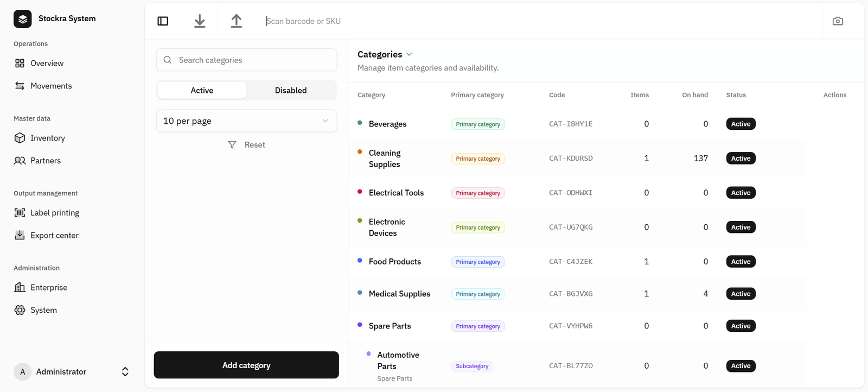Image resolution: width=868 pixels, height=392 pixels.
Task: Go to Movements in the sidebar
Action: tap(51, 86)
